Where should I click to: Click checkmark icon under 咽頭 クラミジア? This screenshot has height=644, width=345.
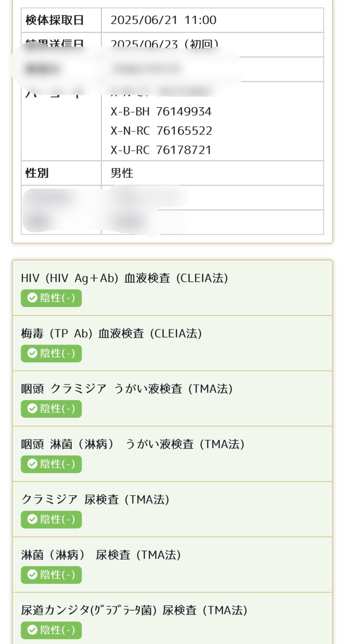pos(33,409)
